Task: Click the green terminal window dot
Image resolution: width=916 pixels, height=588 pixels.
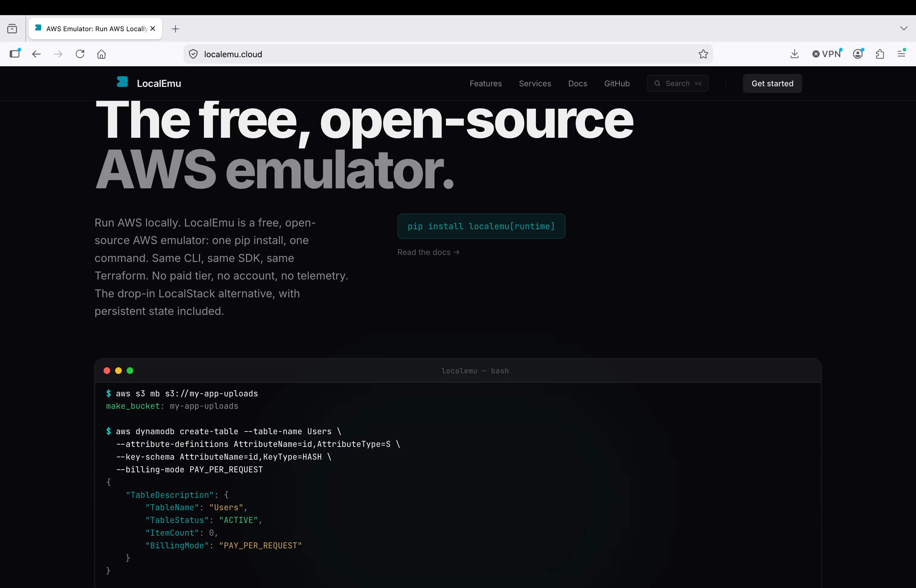Action: [x=130, y=371]
